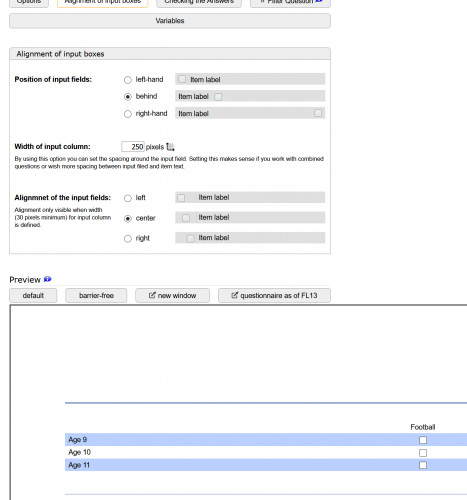Viewport: 467px width, 500px height.
Task: Select the right-hand position radio button
Action: click(x=128, y=114)
